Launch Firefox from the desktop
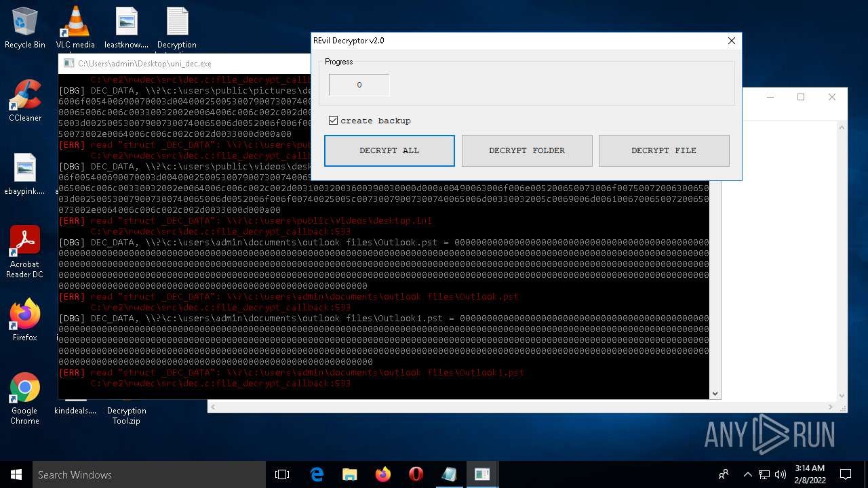The width and height of the screenshot is (868, 488). tap(25, 320)
